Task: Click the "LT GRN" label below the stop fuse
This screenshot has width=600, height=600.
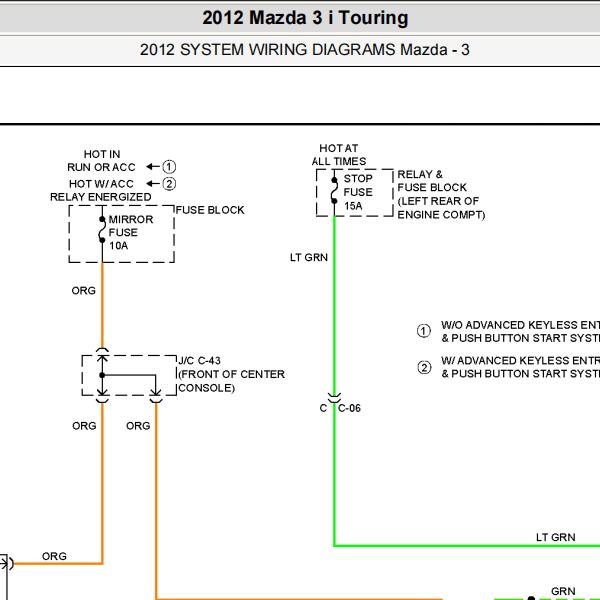Action: (x=309, y=258)
